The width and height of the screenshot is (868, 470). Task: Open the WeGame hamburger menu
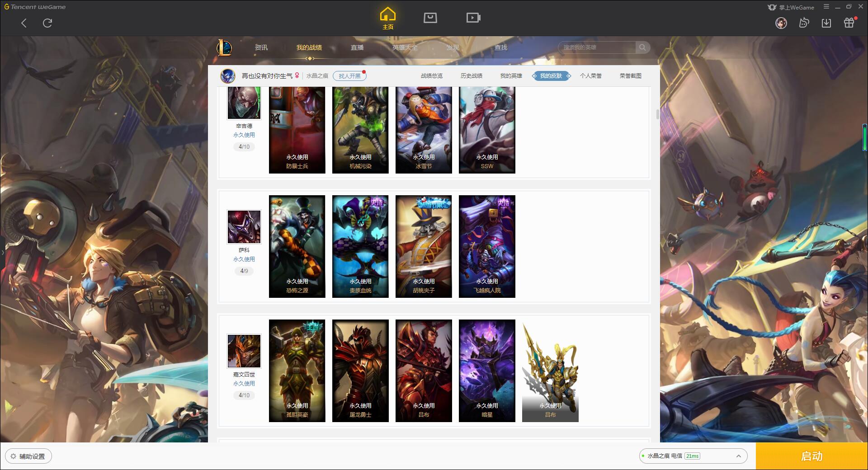click(826, 7)
